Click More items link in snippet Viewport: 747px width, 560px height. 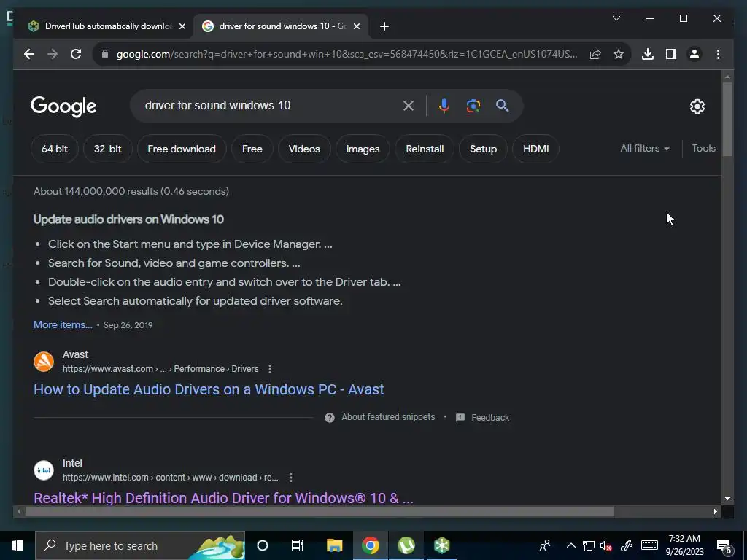point(63,324)
